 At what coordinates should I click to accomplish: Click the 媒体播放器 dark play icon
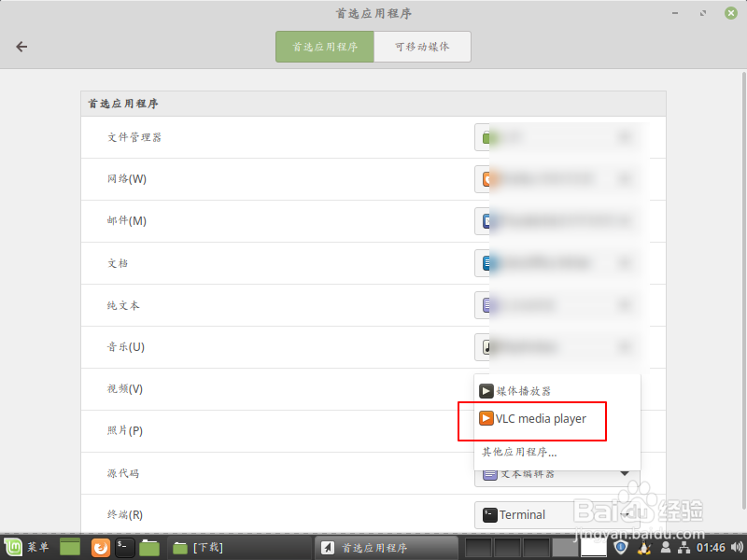point(486,391)
